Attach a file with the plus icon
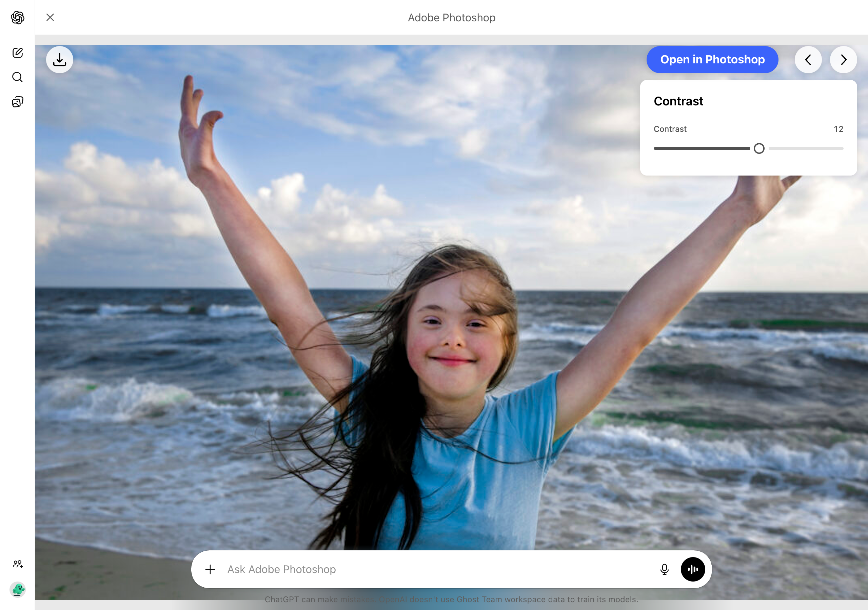 [x=210, y=569]
